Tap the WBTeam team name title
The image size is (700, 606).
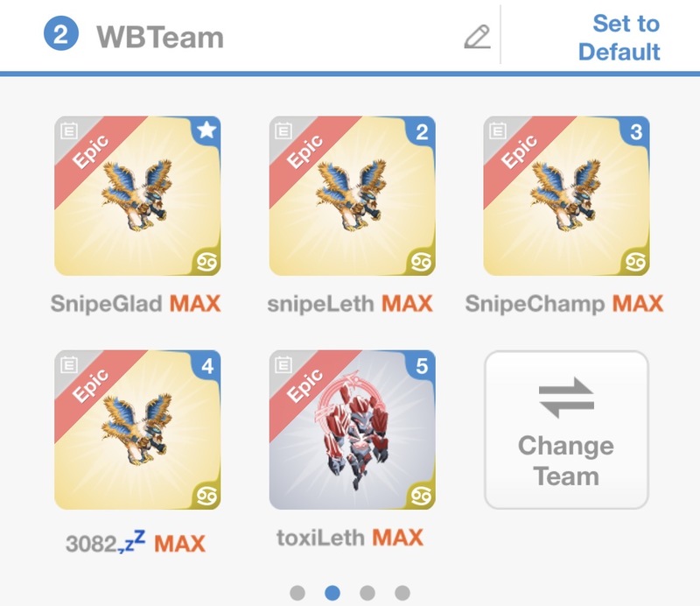160,37
